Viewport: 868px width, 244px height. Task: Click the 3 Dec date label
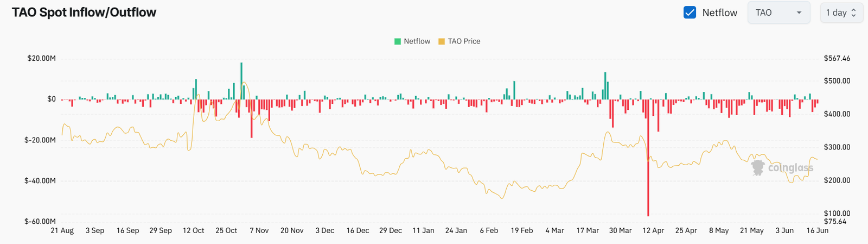click(325, 230)
